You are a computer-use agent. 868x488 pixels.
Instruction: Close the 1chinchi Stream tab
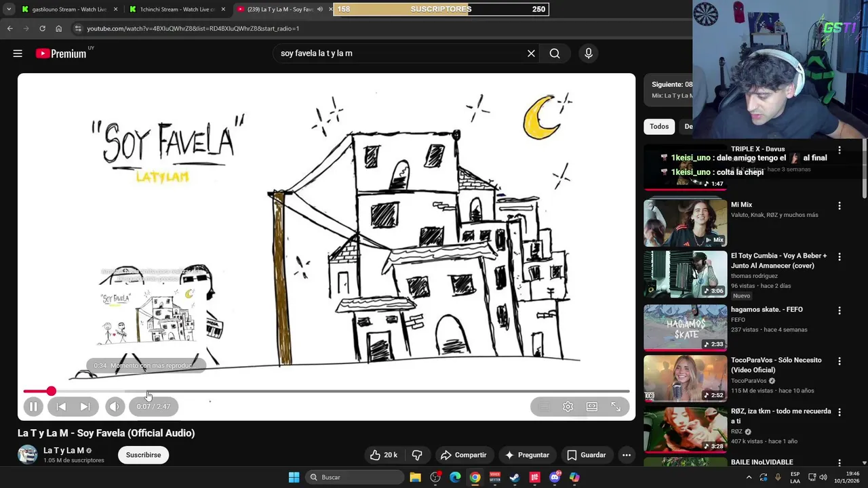(223, 9)
